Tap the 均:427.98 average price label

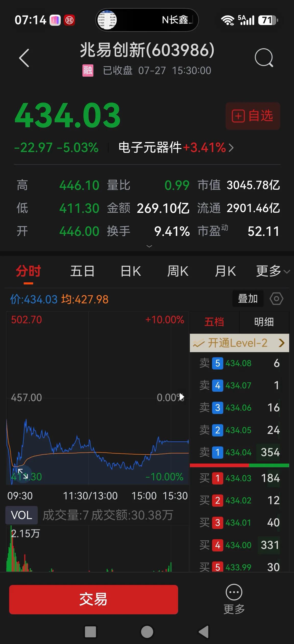[x=85, y=299]
